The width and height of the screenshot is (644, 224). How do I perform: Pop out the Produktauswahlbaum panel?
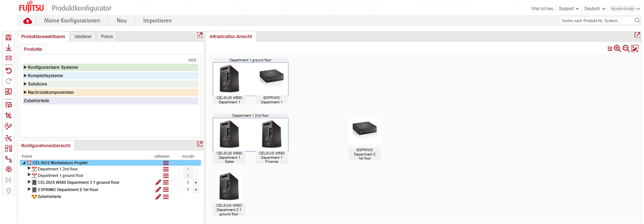coord(200,35)
